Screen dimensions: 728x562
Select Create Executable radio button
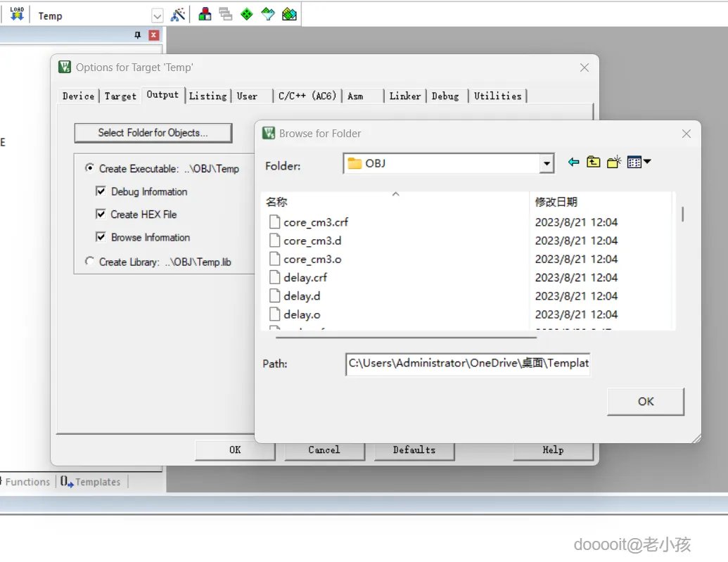(x=89, y=168)
